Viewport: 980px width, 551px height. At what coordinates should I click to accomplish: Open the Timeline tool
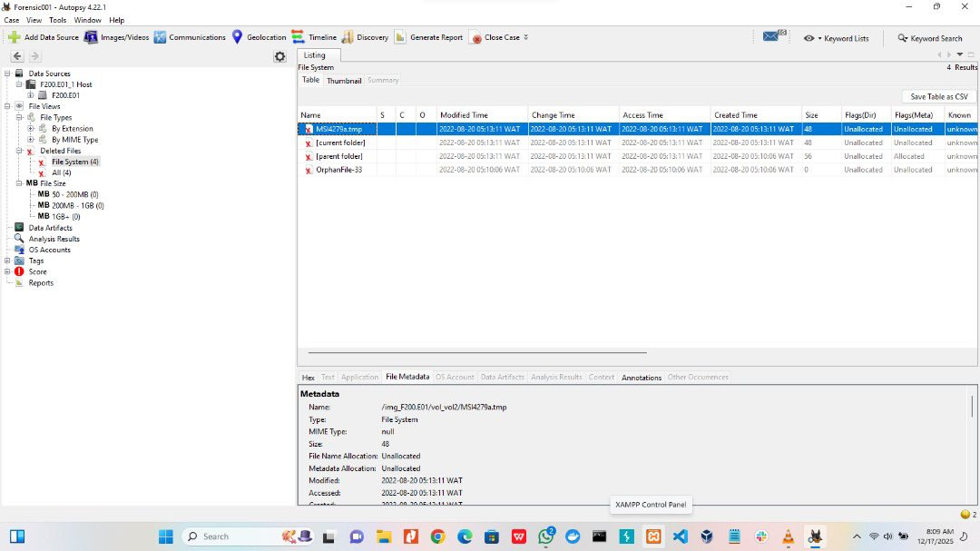point(314,37)
